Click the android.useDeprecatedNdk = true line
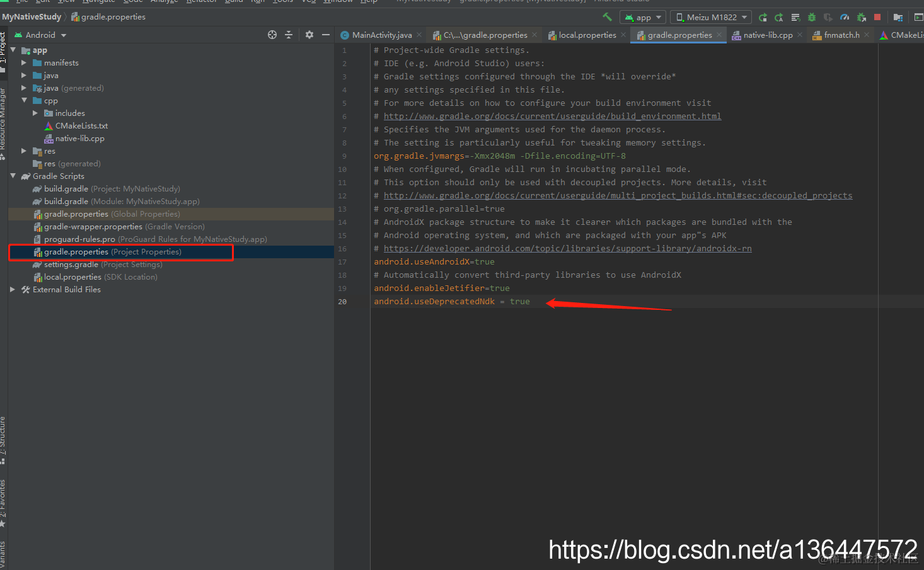This screenshot has width=924, height=570. tap(452, 302)
